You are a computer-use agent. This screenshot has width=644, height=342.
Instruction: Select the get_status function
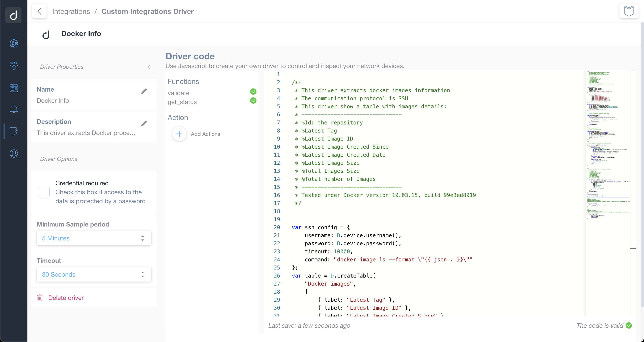(x=182, y=102)
